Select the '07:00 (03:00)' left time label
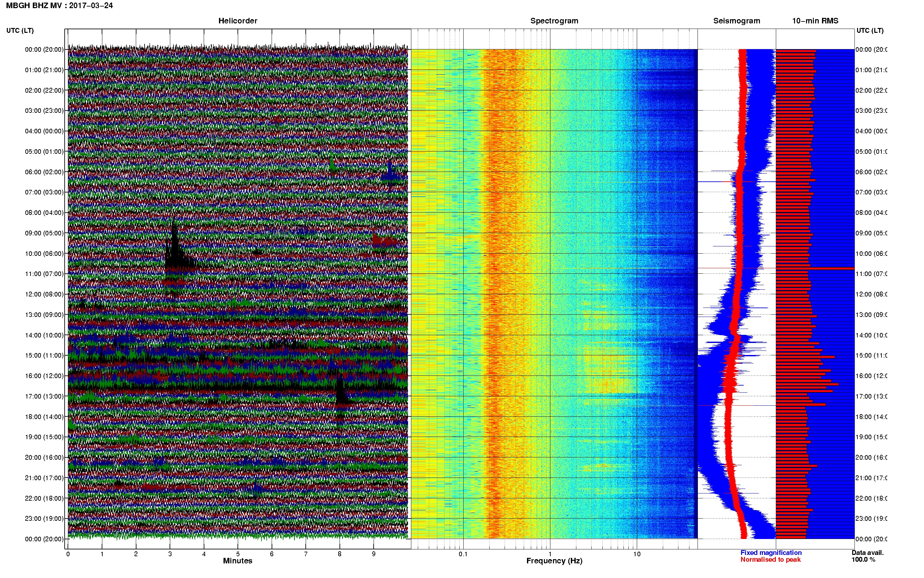The height and width of the screenshot is (578, 924). coord(44,192)
